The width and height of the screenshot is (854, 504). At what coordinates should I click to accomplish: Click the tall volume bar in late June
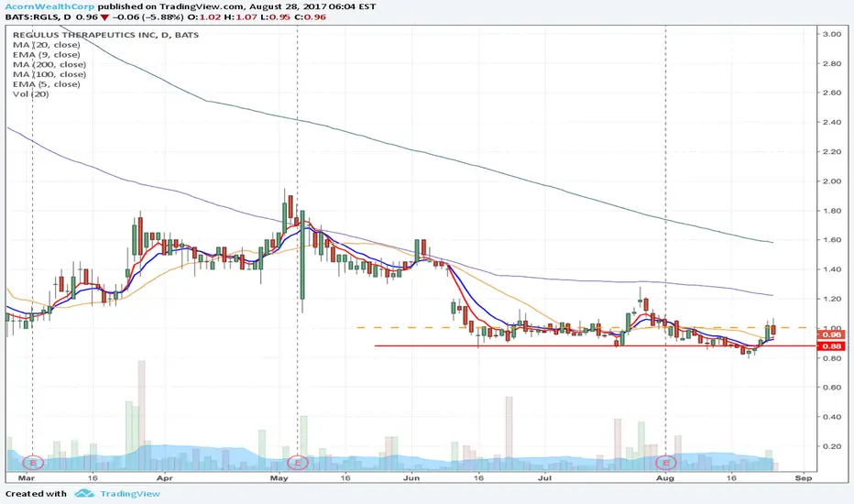click(509, 433)
